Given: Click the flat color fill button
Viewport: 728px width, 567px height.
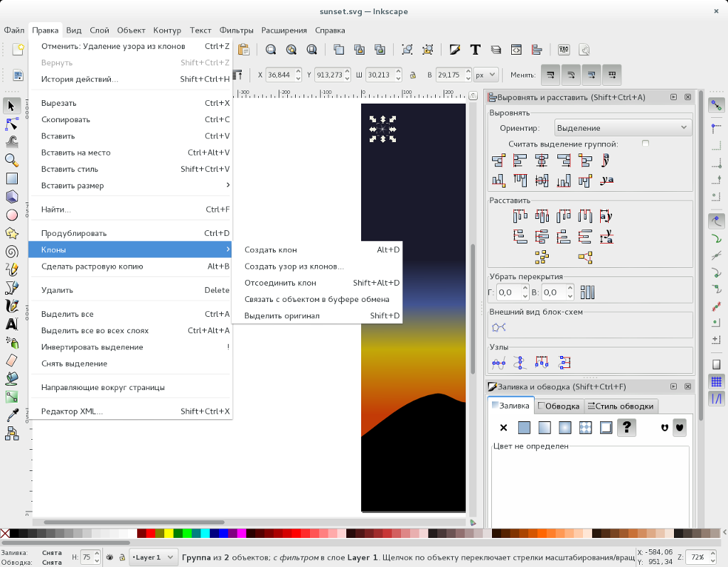Looking at the screenshot, I should pos(524,427).
